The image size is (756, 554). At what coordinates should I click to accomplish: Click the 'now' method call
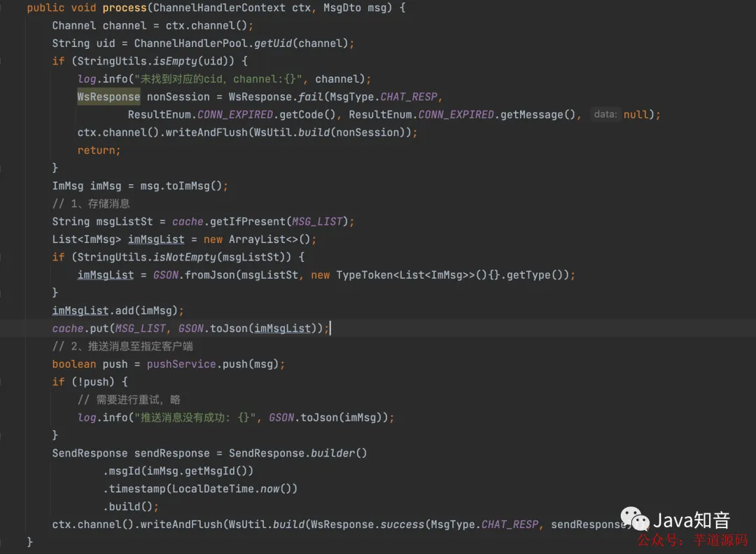[x=269, y=489]
